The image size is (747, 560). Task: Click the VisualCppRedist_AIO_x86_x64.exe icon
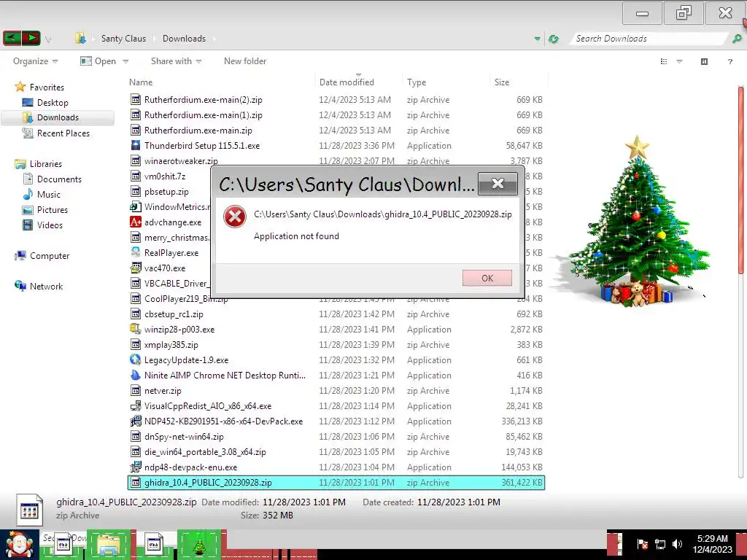(136, 405)
